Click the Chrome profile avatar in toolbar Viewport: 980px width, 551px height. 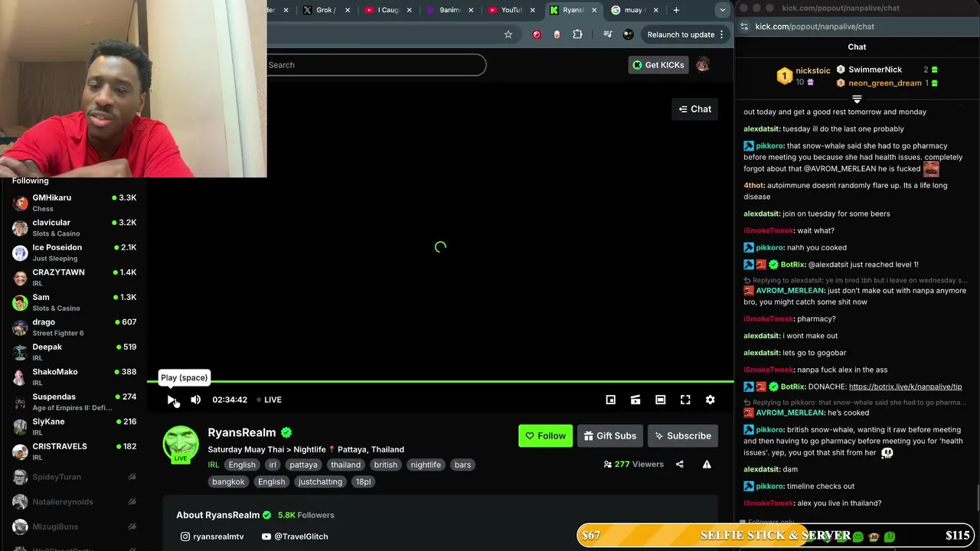coord(629,34)
